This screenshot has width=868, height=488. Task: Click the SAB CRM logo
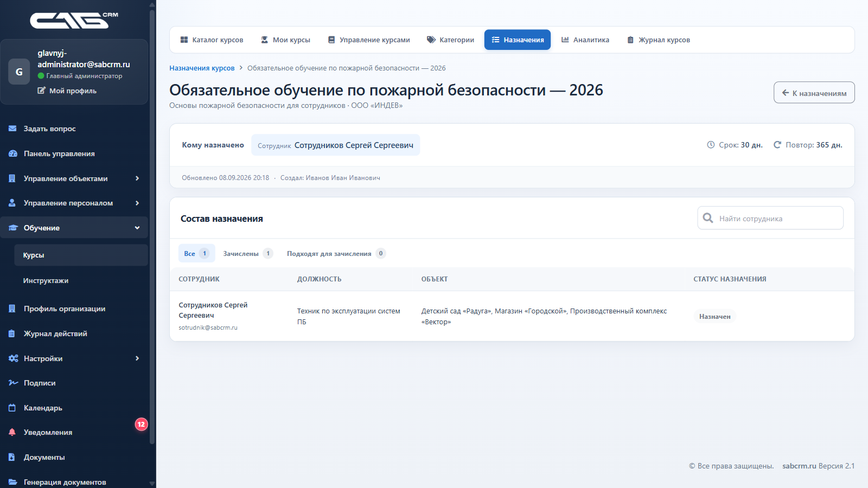(74, 20)
